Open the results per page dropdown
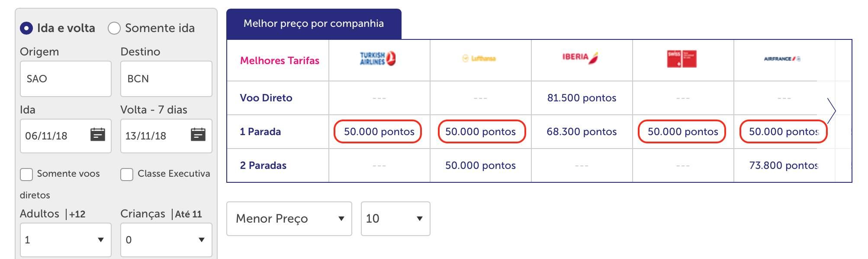The height and width of the screenshot is (259, 868). pyautogui.click(x=395, y=219)
